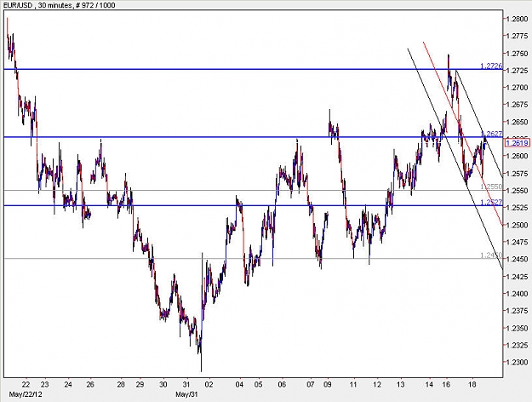This screenshot has width=532, height=402.
Task: Click the May/22/12 date label
Action: (26, 394)
